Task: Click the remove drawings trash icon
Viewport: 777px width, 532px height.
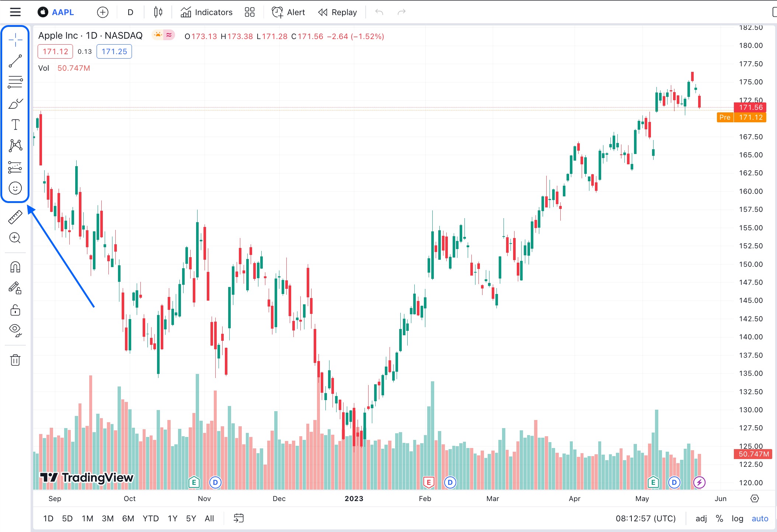Action: pyautogui.click(x=15, y=360)
